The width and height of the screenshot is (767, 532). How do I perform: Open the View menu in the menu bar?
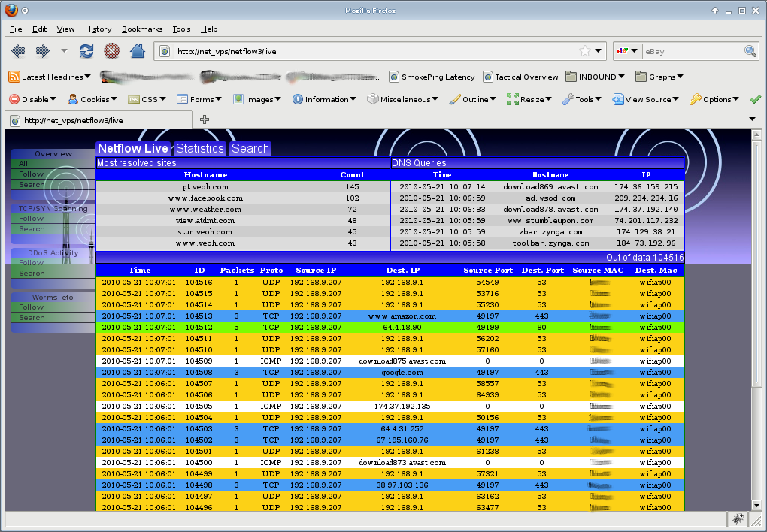point(65,29)
